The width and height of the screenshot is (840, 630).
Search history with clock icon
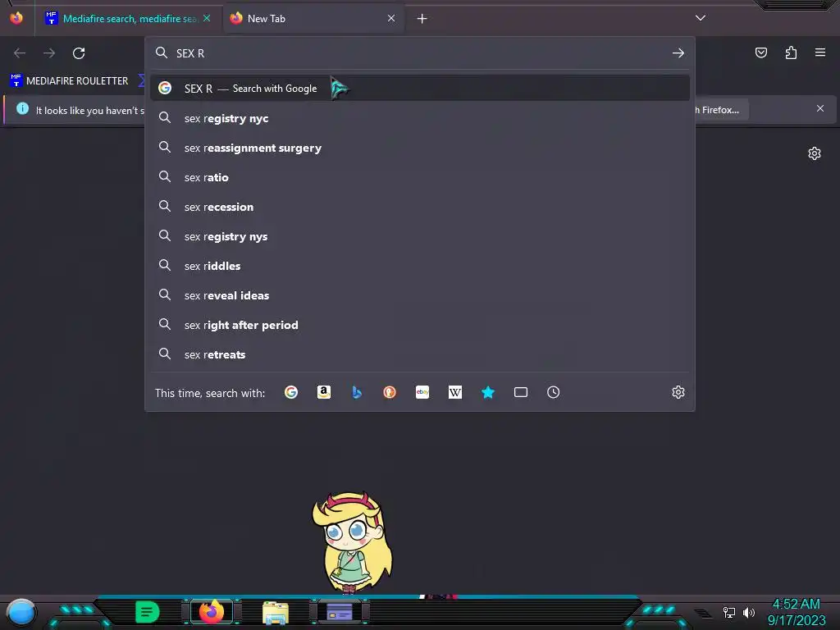(x=554, y=392)
